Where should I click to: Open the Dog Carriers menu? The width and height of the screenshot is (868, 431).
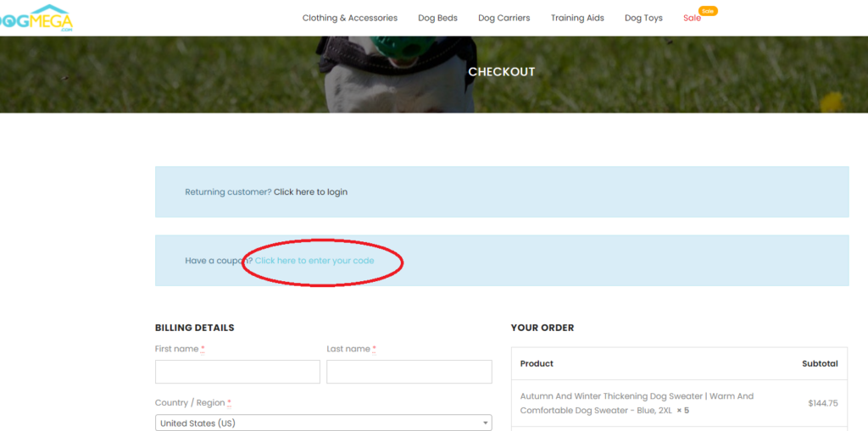[504, 19]
